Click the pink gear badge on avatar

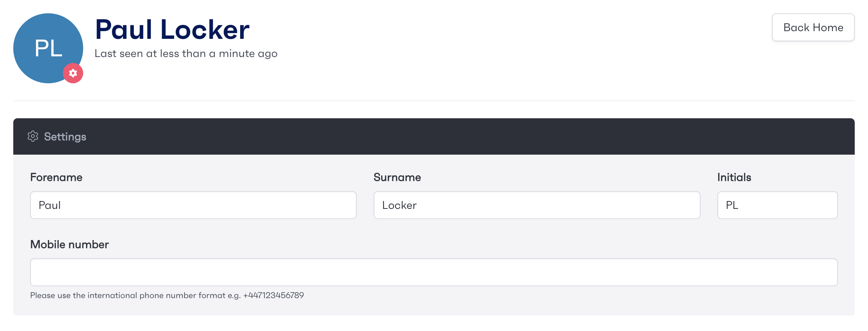[x=73, y=73]
